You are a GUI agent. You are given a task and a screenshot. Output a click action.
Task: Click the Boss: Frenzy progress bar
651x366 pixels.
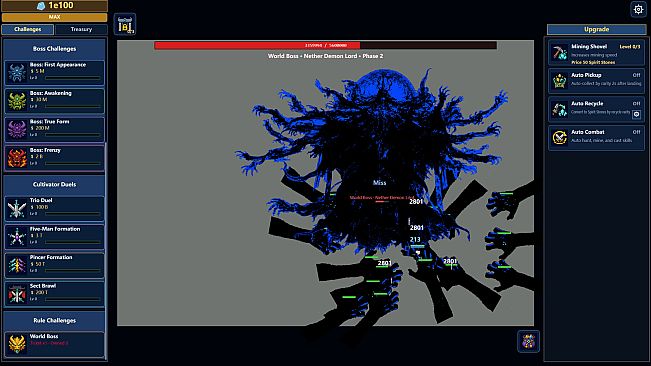coord(73,163)
